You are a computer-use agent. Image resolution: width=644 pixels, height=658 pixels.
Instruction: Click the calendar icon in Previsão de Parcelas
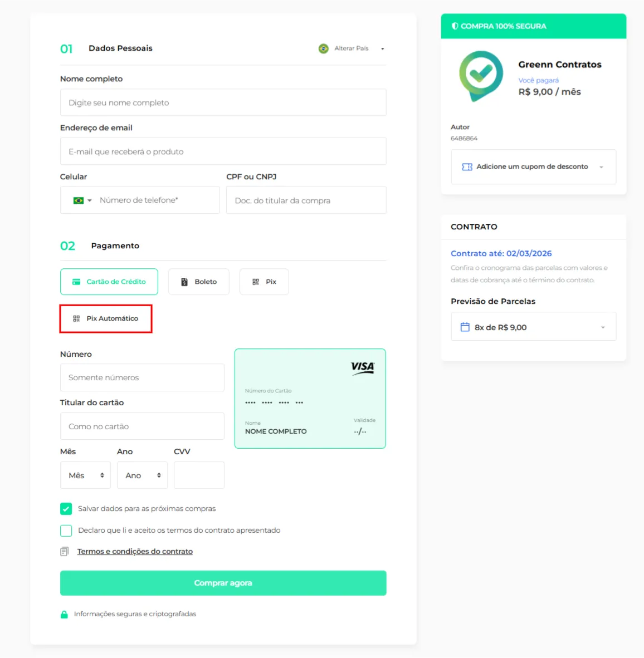point(465,327)
